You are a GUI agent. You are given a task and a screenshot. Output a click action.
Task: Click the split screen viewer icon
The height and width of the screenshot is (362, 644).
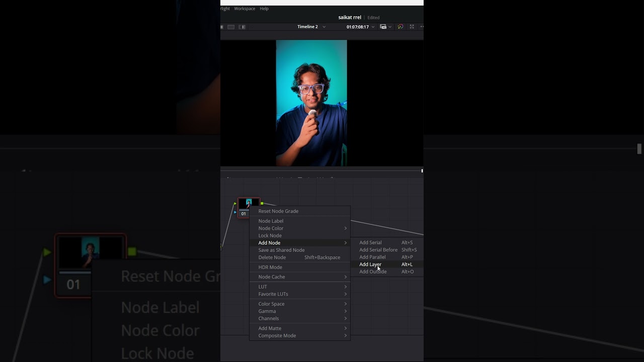click(242, 27)
